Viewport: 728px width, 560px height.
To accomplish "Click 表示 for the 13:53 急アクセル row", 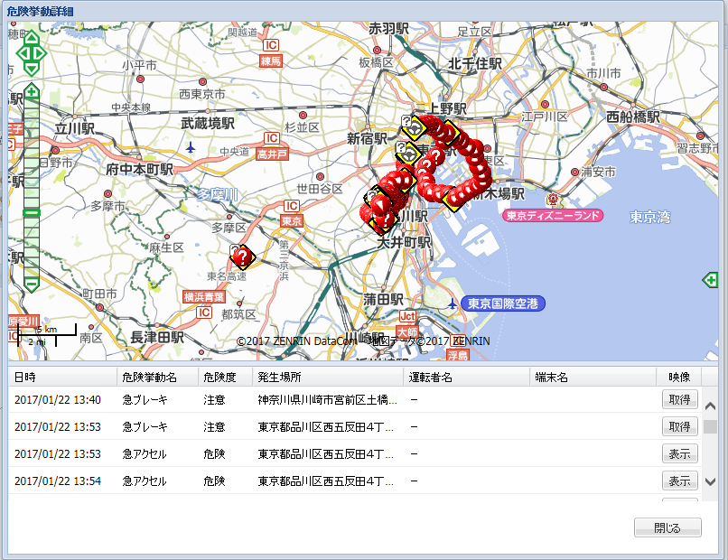I will pos(680,453).
